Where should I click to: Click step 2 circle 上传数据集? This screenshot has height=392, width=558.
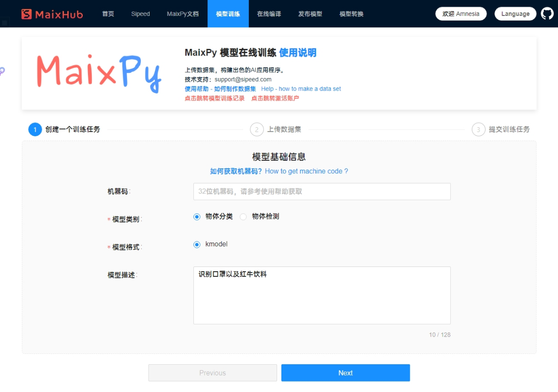pos(256,129)
